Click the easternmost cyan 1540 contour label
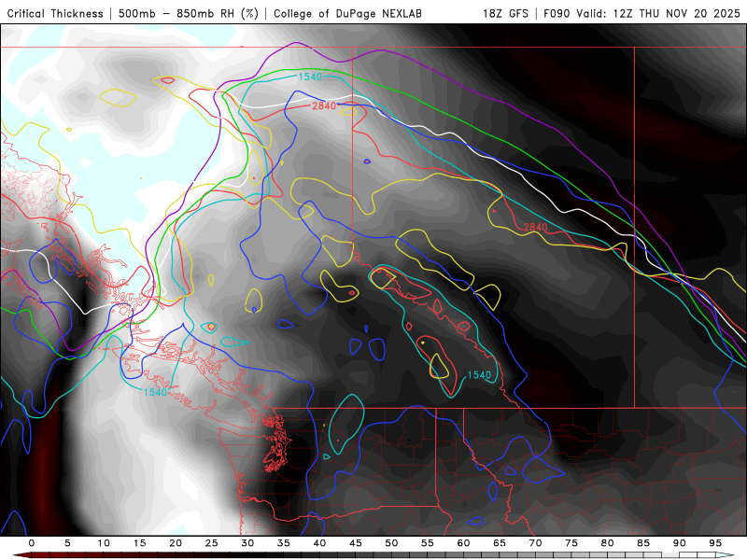747x560 pixels. point(479,375)
